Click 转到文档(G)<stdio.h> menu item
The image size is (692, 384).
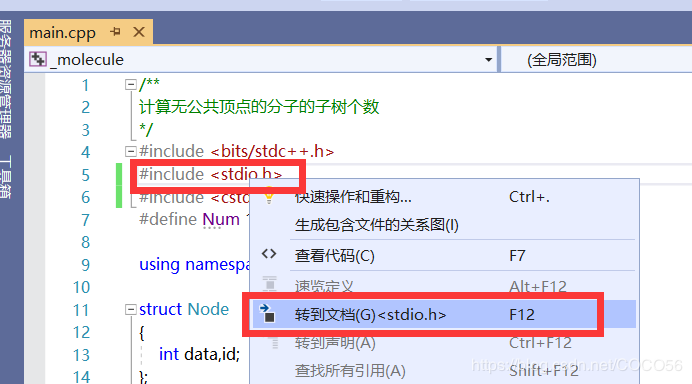pyautogui.click(x=445, y=315)
